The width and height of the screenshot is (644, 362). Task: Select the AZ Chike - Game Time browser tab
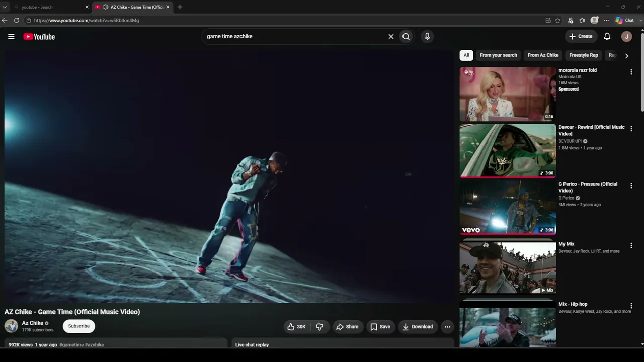(132, 7)
